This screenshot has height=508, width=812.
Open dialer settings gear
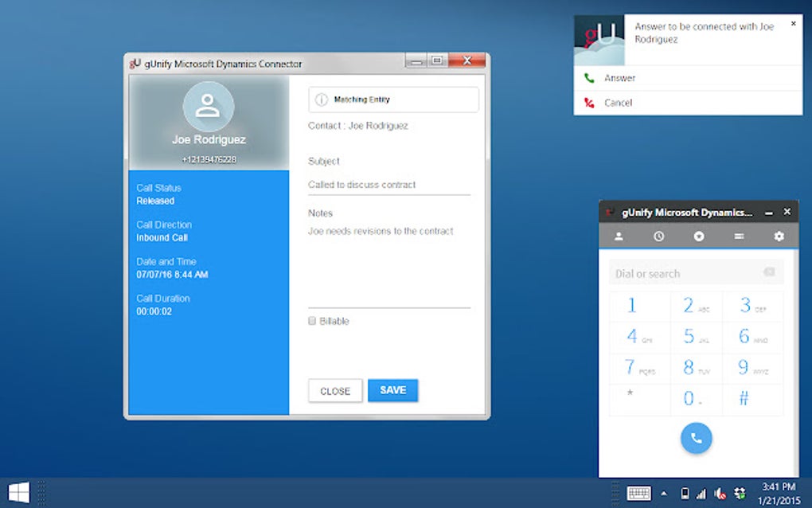(779, 236)
